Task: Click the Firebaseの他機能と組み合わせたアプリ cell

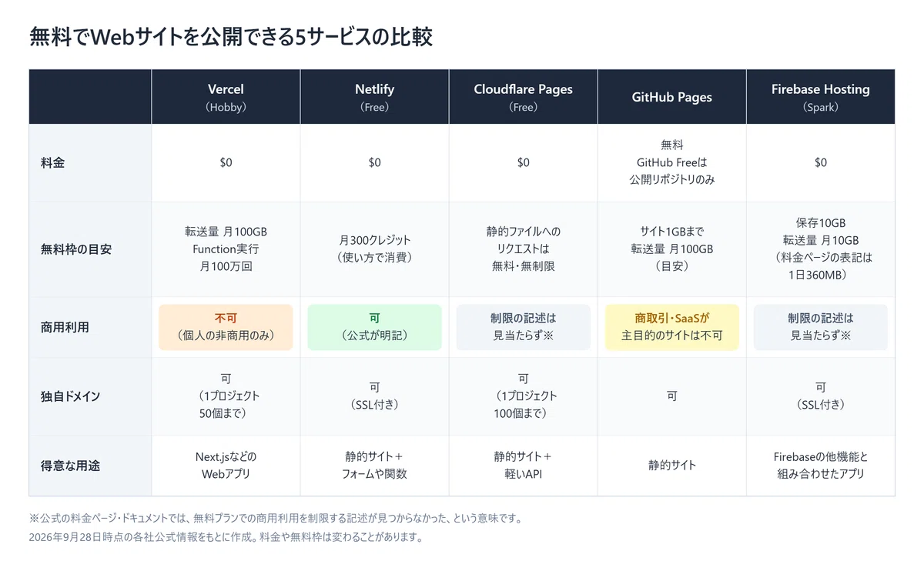Action: (821, 466)
